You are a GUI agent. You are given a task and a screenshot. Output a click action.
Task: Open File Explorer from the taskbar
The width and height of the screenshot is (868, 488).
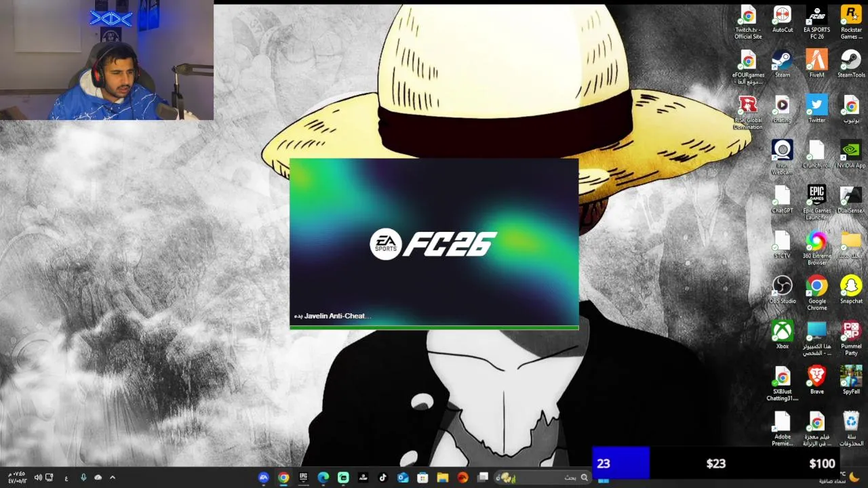point(442,477)
